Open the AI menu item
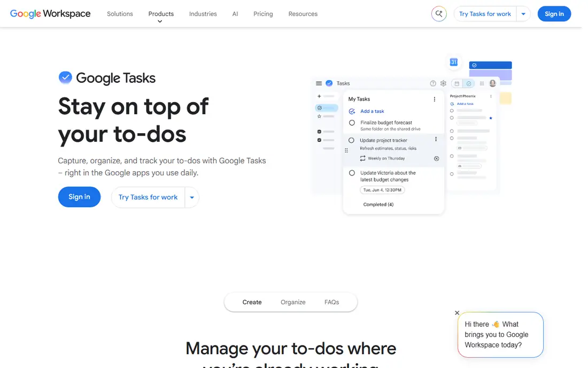 pyautogui.click(x=235, y=14)
